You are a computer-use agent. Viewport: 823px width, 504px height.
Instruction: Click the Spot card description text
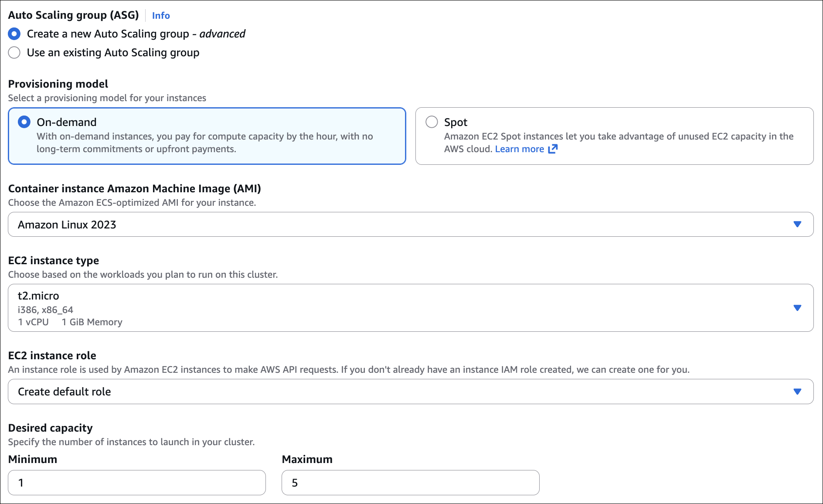coord(618,136)
